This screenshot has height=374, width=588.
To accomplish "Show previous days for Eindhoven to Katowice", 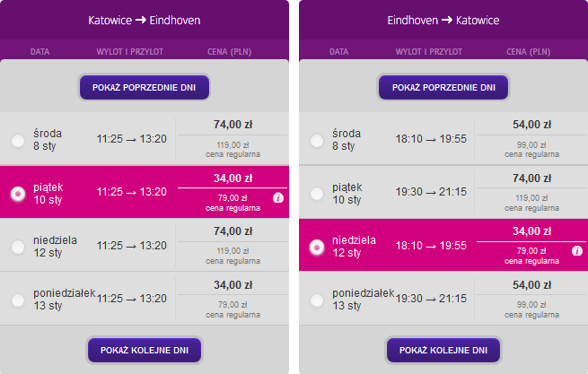I will pos(443,87).
